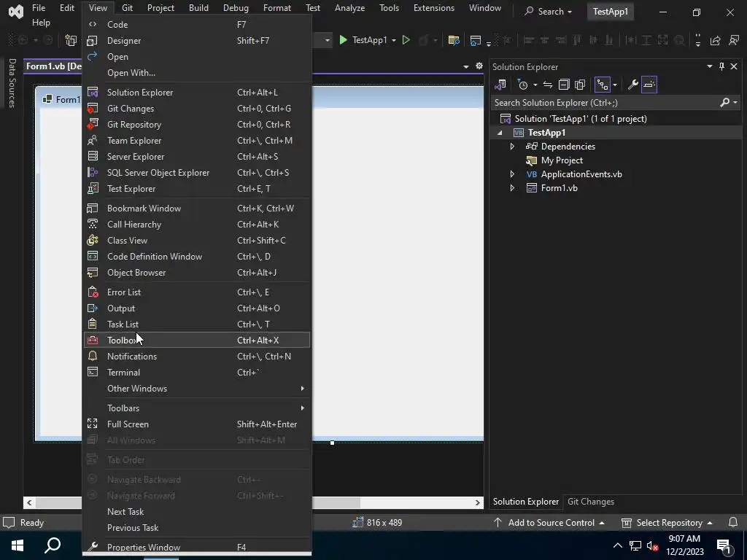Screen dimensions: 747x560
Task: Choose Designer in the View menu
Action: click(197, 41)
